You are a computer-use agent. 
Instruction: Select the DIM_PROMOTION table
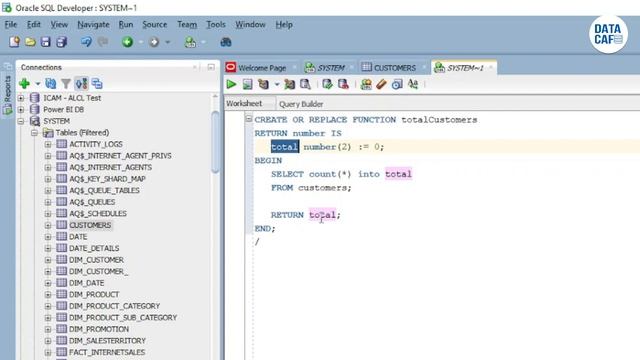(99, 329)
